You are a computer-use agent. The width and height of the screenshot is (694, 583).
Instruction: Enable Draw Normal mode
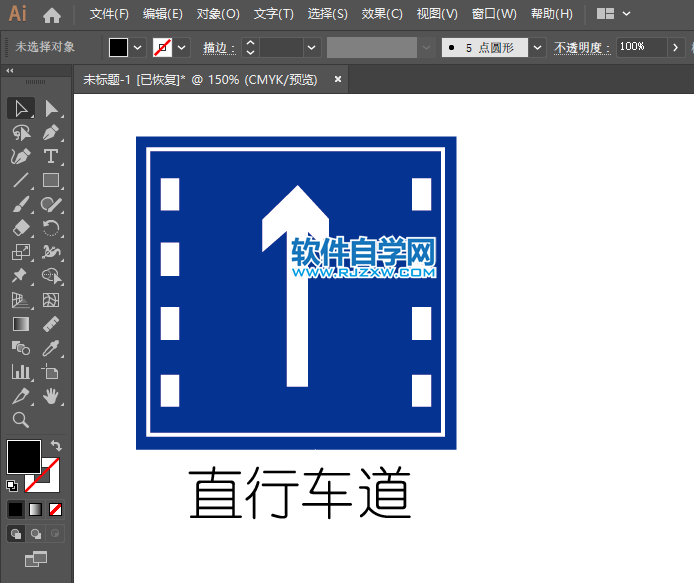pos(16,533)
